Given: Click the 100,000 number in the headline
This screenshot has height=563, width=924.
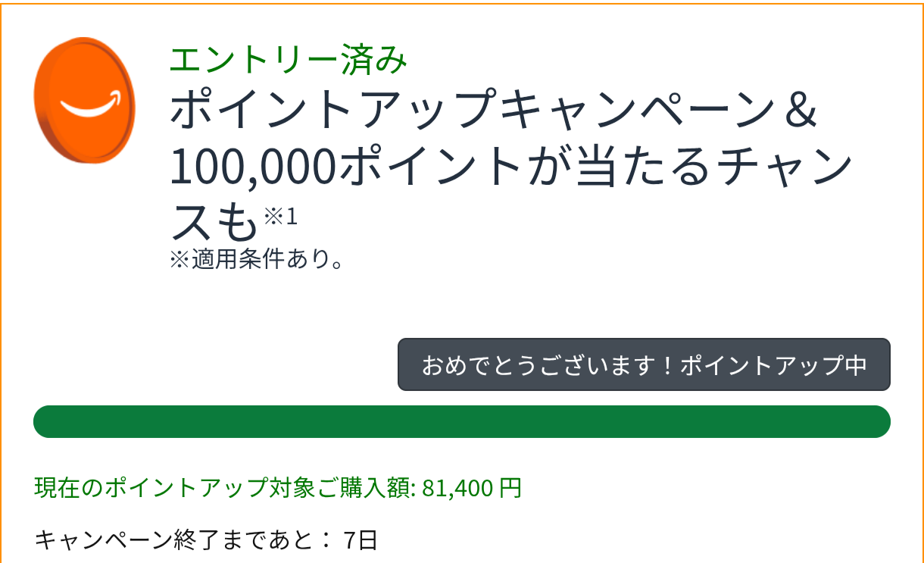Looking at the screenshot, I should (x=253, y=168).
